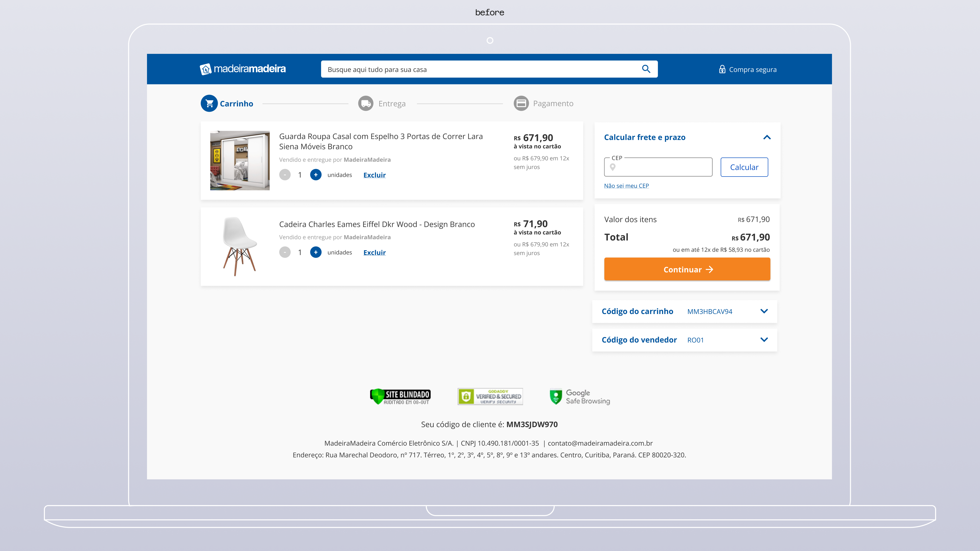Viewport: 980px width, 551px height.
Task: Click the CNPJ 10.490.181/0001-35 text
Action: [499, 443]
